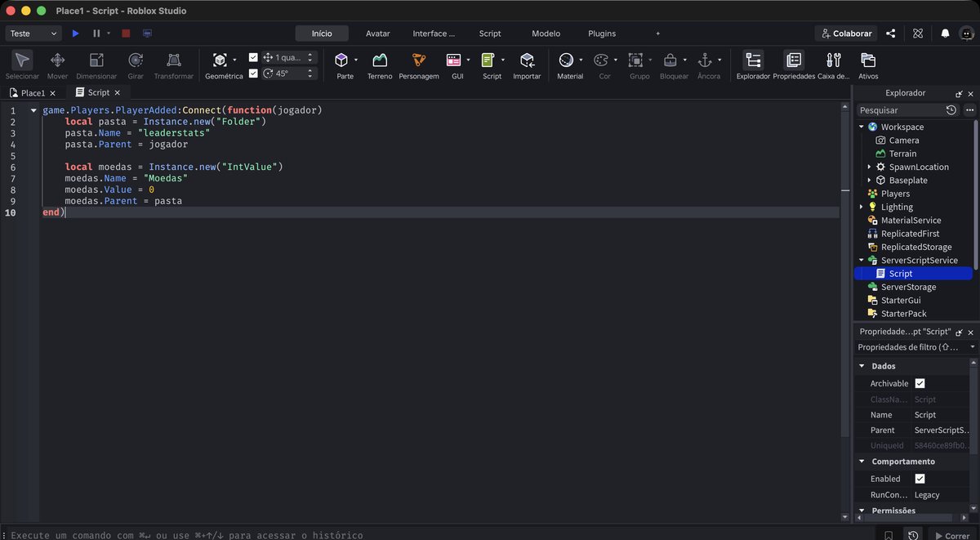The width and height of the screenshot is (980, 540).
Task: Click the device emulator monitor icon
Action: click(x=147, y=33)
